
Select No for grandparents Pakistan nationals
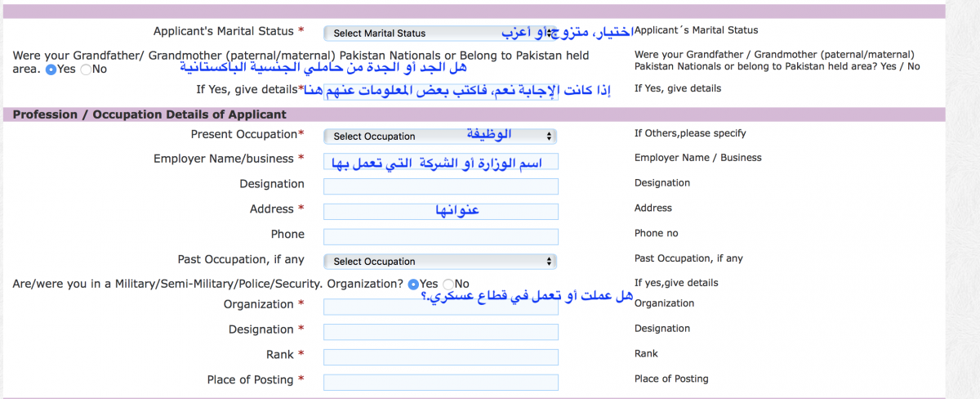click(87, 69)
